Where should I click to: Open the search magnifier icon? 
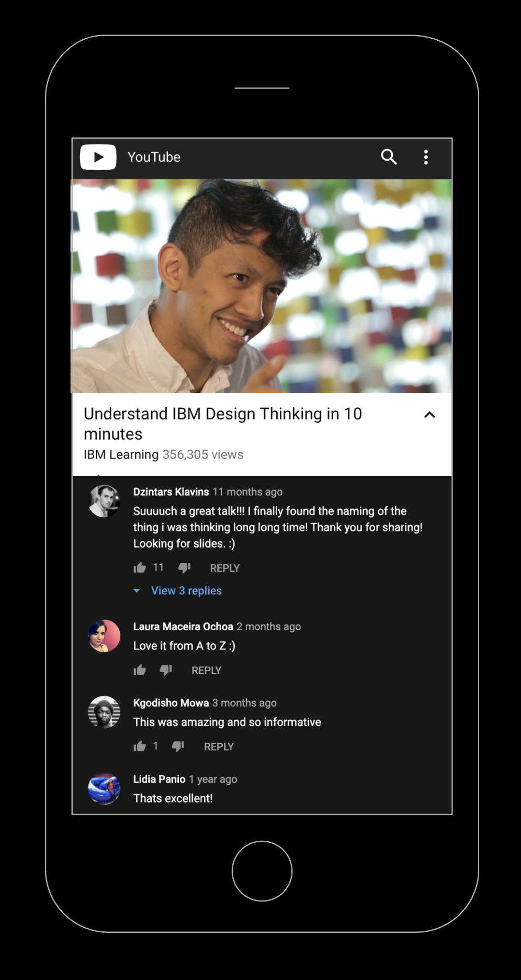(389, 157)
